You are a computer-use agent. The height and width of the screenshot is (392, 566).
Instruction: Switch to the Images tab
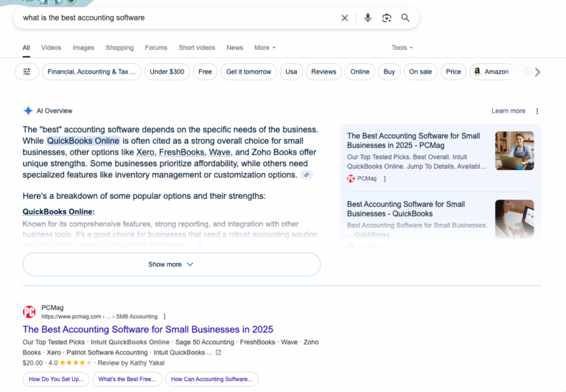[x=83, y=48]
